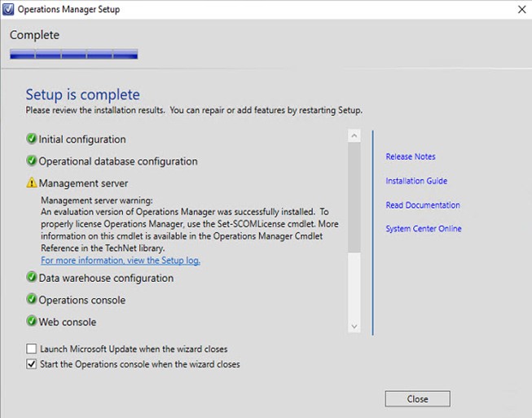Enable Launch Microsoft Update when wizard closes
The height and width of the screenshot is (418, 532).
click(32, 349)
